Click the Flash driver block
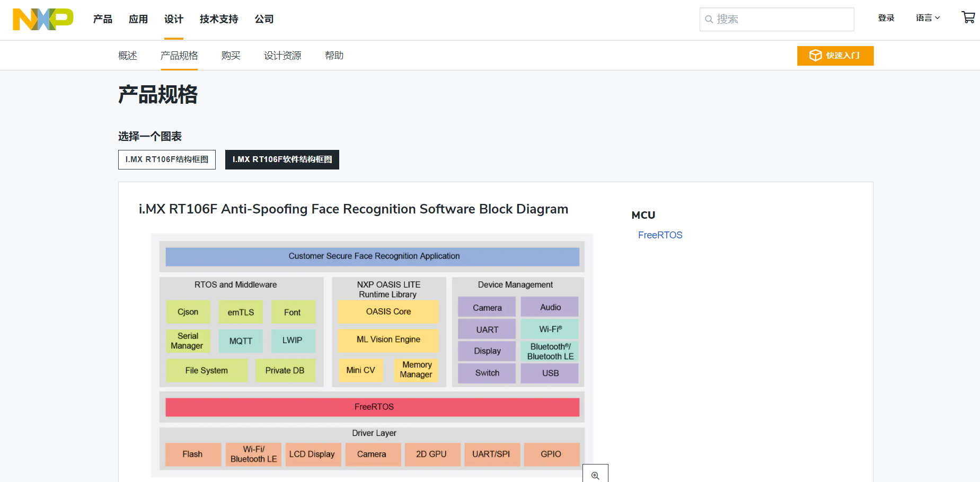The height and width of the screenshot is (482, 980). click(193, 454)
